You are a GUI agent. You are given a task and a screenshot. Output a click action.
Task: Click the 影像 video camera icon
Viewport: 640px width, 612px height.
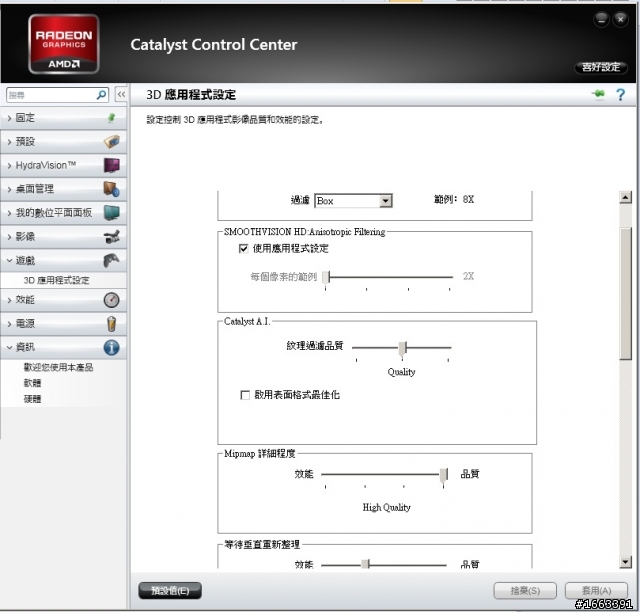coord(111,237)
